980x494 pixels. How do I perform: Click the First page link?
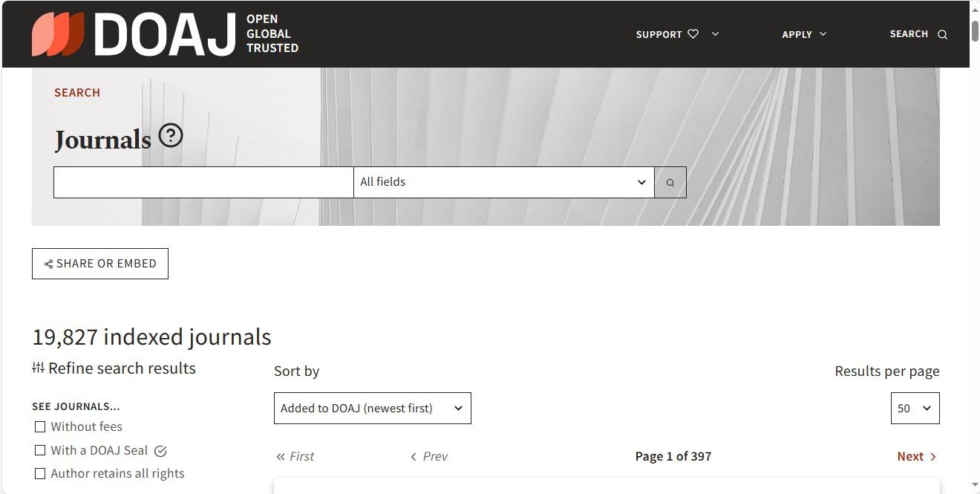[x=295, y=456]
